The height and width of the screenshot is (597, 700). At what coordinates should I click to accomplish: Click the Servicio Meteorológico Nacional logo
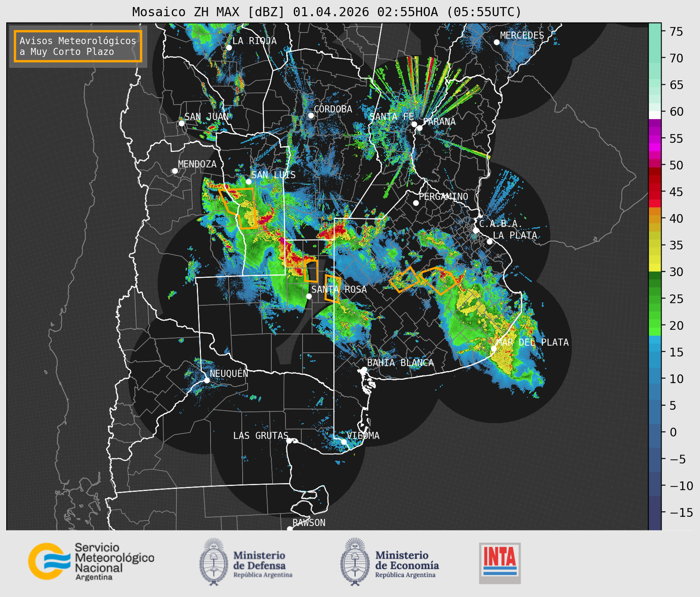tap(91, 561)
